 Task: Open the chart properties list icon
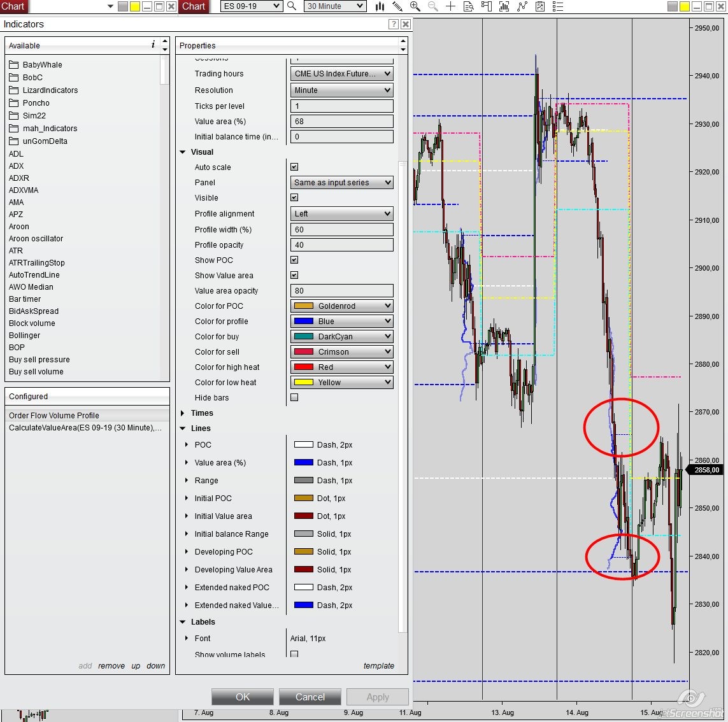(557, 6)
